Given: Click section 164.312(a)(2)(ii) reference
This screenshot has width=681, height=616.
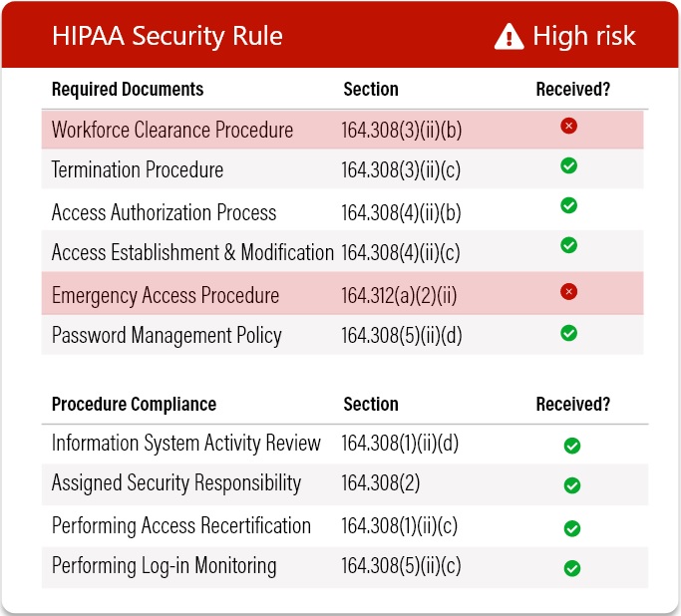Looking at the screenshot, I should (x=399, y=296).
